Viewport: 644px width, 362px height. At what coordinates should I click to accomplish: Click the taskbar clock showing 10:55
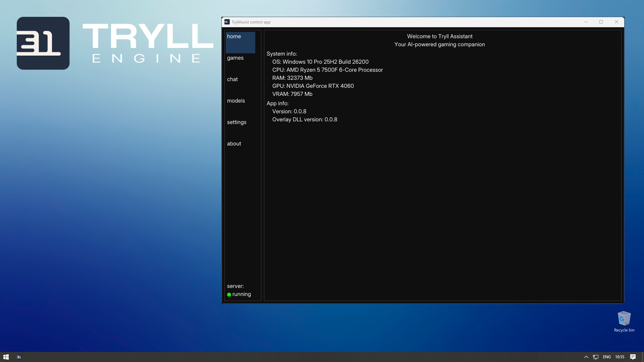point(620,357)
